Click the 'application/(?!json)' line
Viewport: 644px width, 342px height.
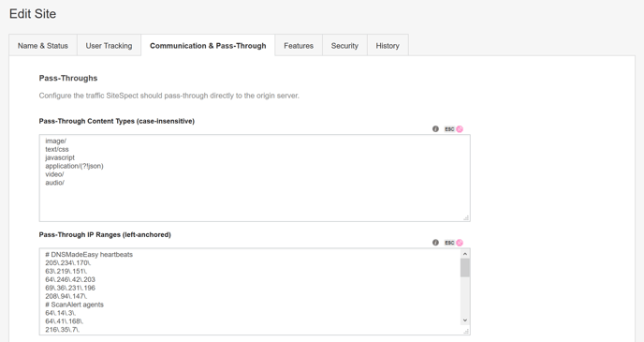point(74,166)
